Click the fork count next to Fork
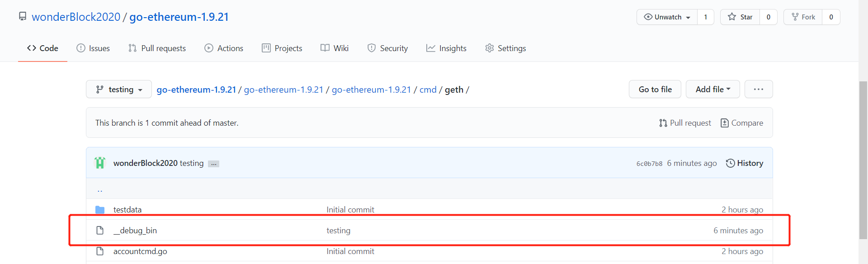 click(831, 17)
